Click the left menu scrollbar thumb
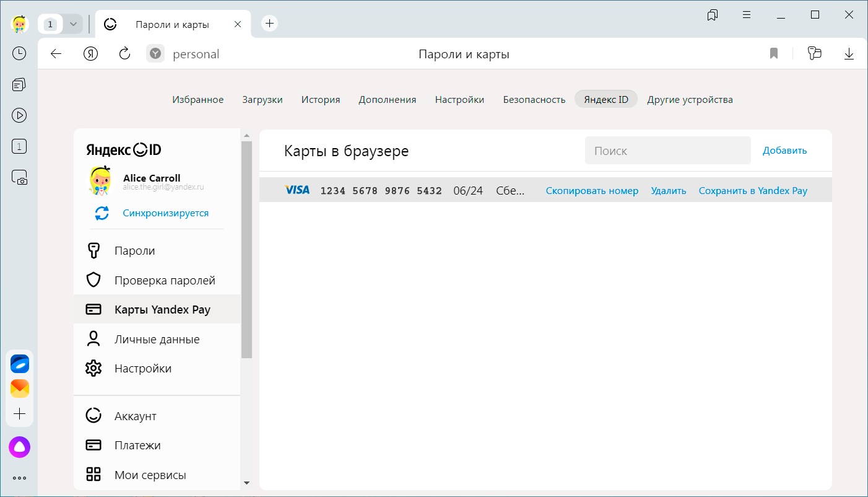The height and width of the screenshot is (497, 868). [x=246, y=250]
